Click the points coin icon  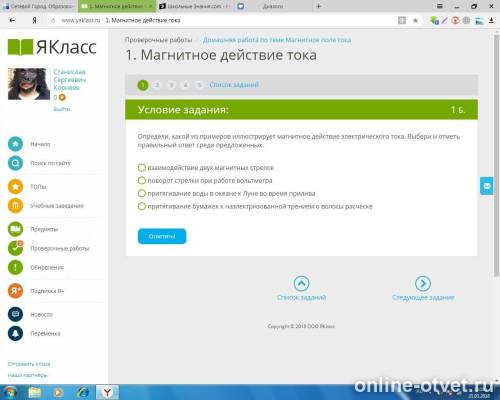click(62, 97)
